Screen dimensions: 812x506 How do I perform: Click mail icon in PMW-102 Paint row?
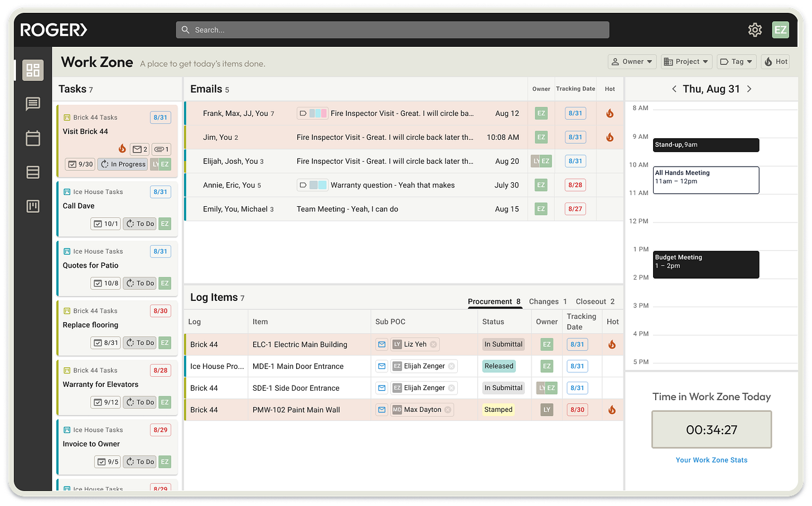click(x=381, y=410)
